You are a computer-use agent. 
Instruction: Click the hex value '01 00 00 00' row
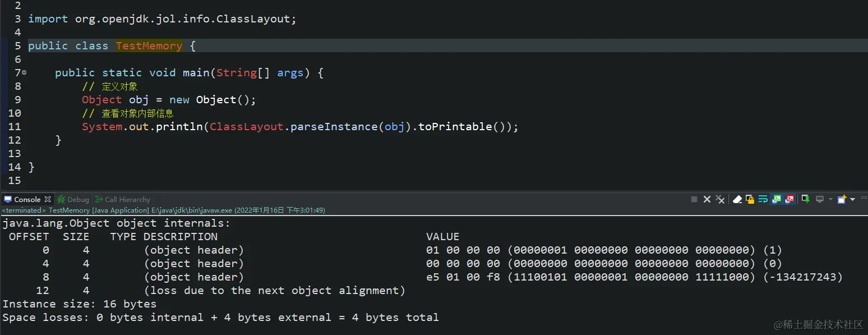[x=463, y=250]
